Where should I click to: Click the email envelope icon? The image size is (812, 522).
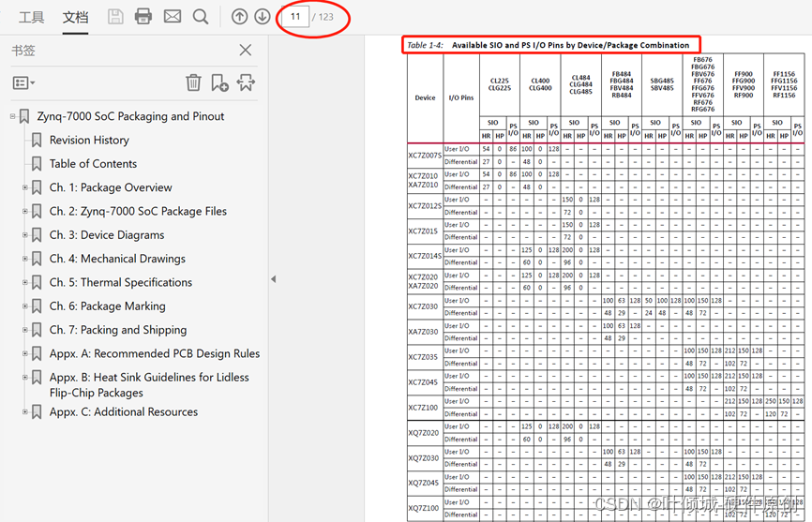coord(173,17)
